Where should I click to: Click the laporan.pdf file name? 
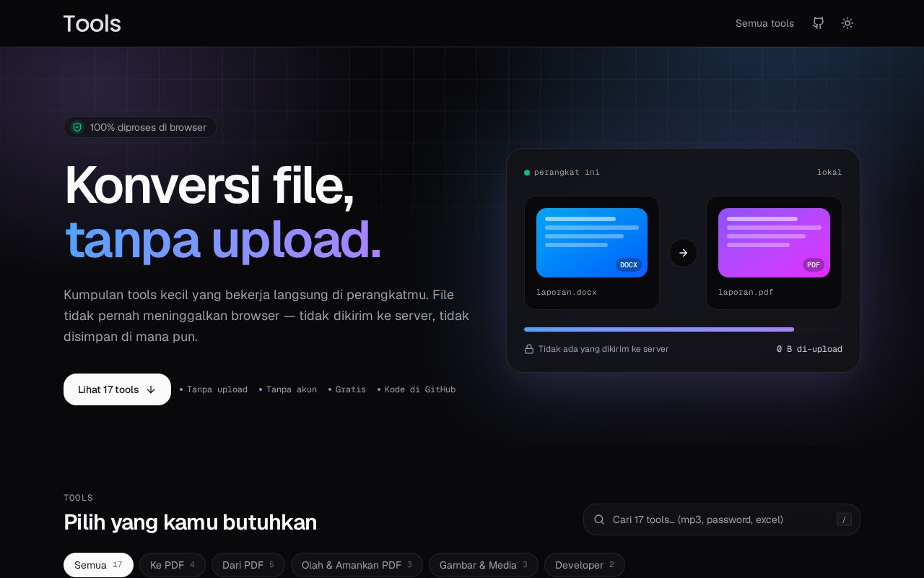click(x=746, y=292)
